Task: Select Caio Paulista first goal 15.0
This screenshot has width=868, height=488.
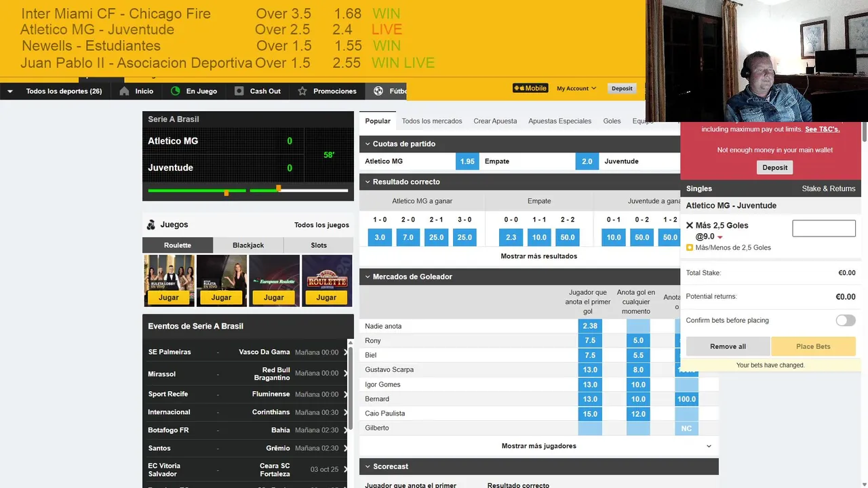Action: pos(590,413)
